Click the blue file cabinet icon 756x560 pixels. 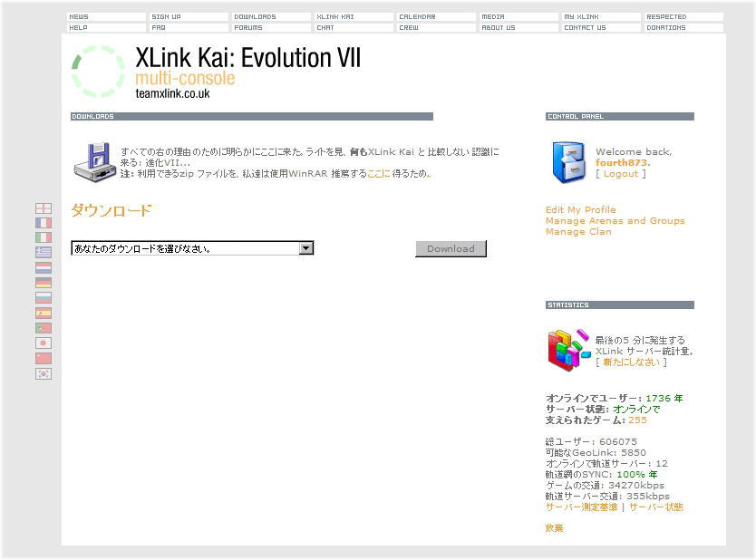(x=569, y=162)
